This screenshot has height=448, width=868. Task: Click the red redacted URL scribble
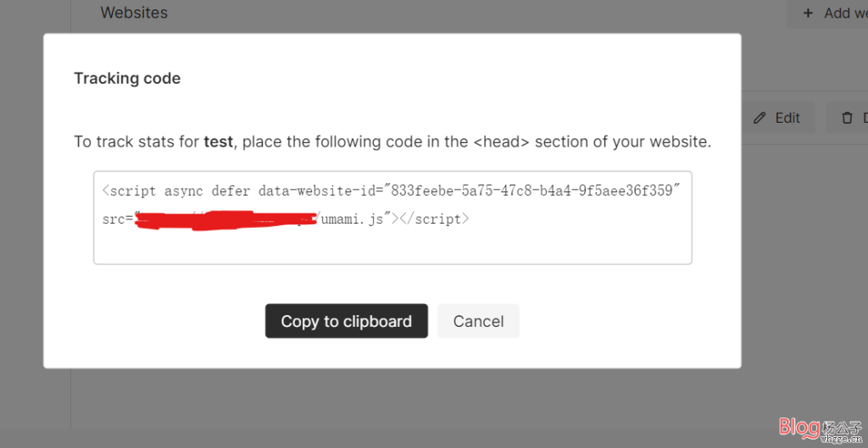pyautogui.click(x=225, y=219)
